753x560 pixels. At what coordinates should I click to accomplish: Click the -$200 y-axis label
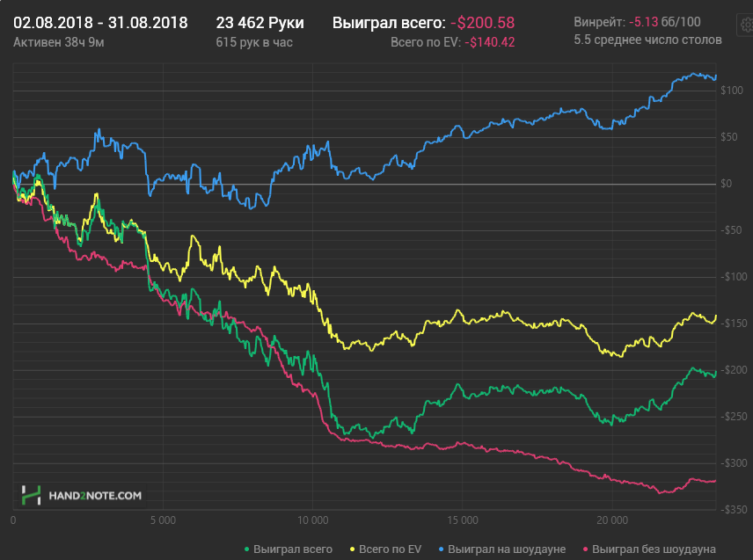[734, 369]
